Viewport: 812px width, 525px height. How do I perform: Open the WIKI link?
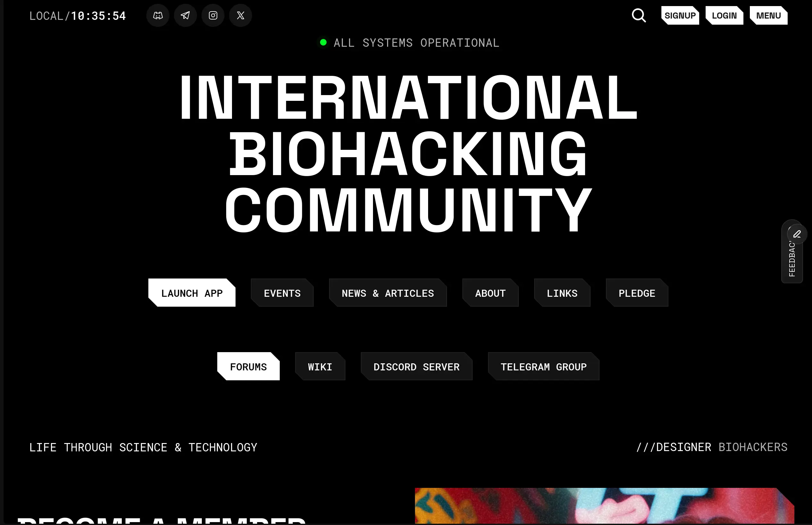pyautogui.click(x=320, y=367)
